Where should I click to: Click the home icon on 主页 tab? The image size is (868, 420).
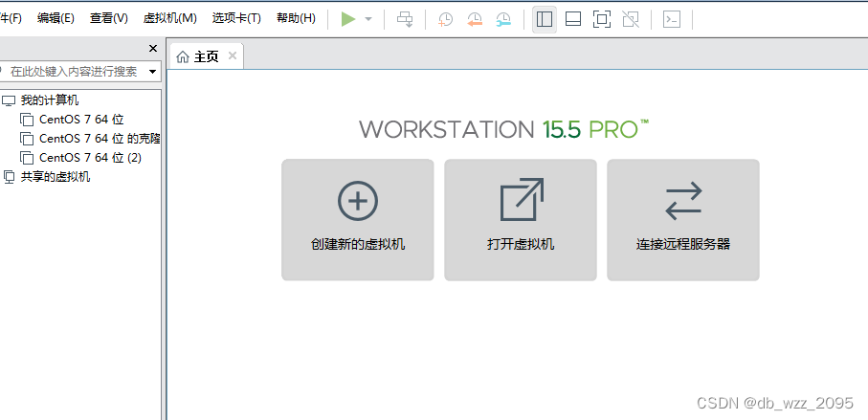pyautogui.click(x=182, y=56)
